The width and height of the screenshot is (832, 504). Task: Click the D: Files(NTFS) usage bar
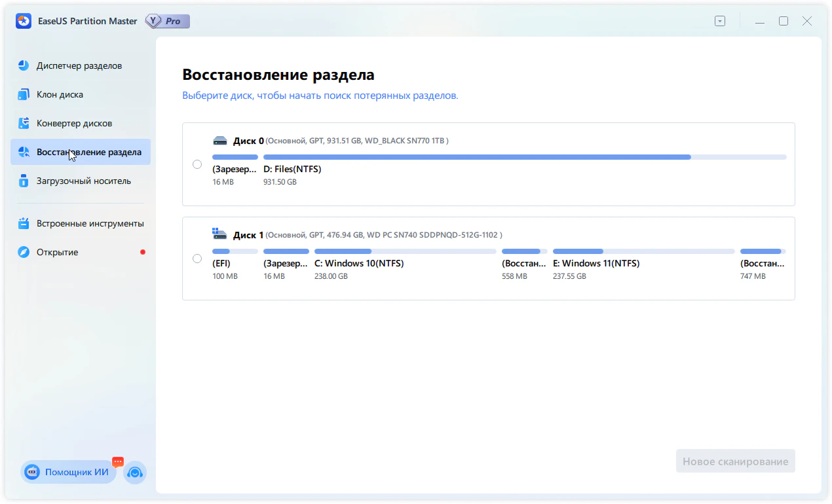[524, 157]
